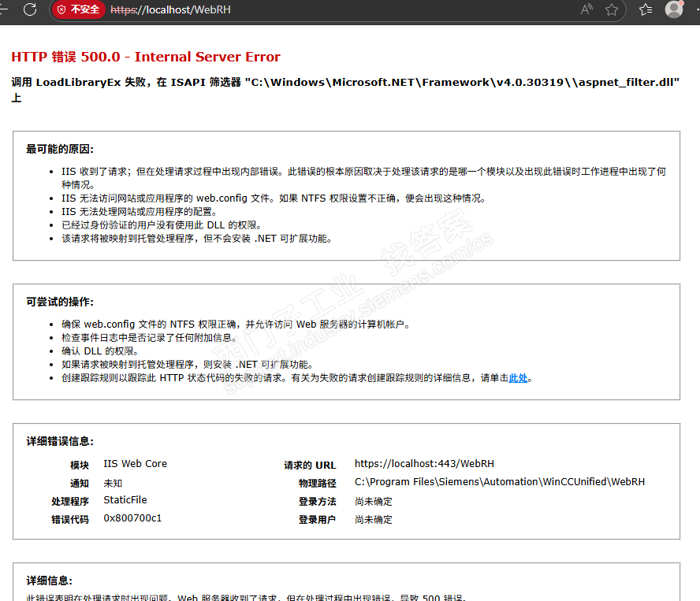
Task: Click the 登录方法 value 尚未确定
Action: [x=373, y=501]
